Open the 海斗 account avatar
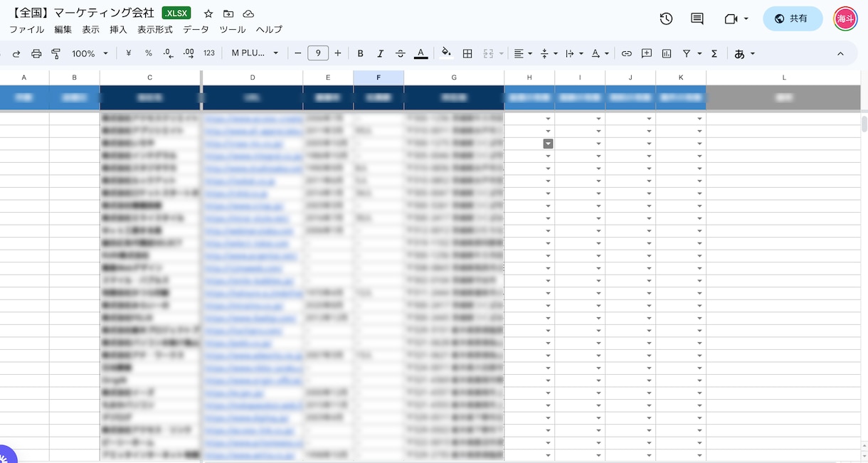The height and width of the screenshot is (463, 868). [846, 19]
